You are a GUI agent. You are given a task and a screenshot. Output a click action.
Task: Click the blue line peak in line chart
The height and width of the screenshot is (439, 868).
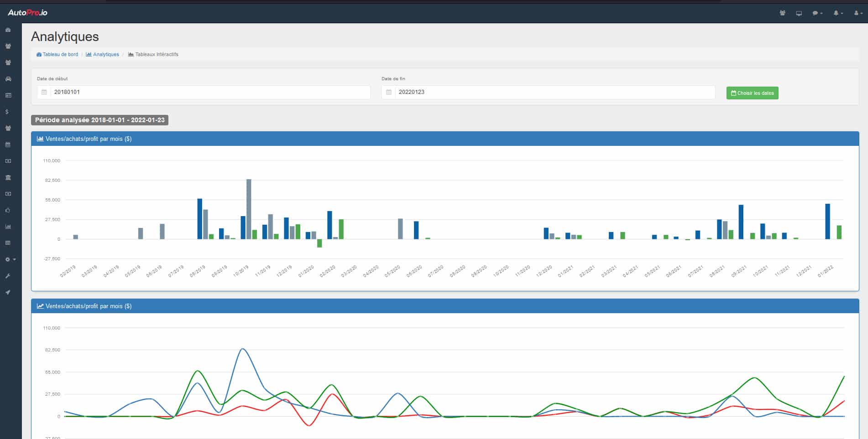click(243, 349)
